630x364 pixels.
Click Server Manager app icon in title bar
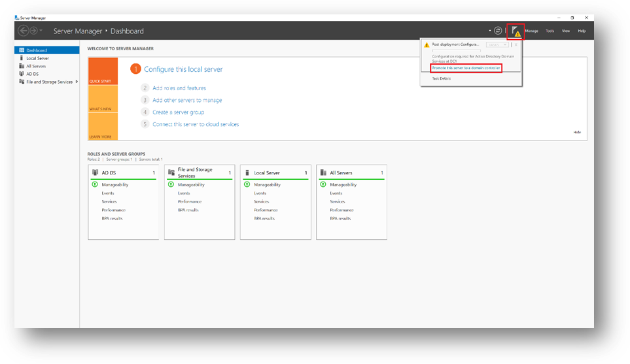[x=17, y=18]
